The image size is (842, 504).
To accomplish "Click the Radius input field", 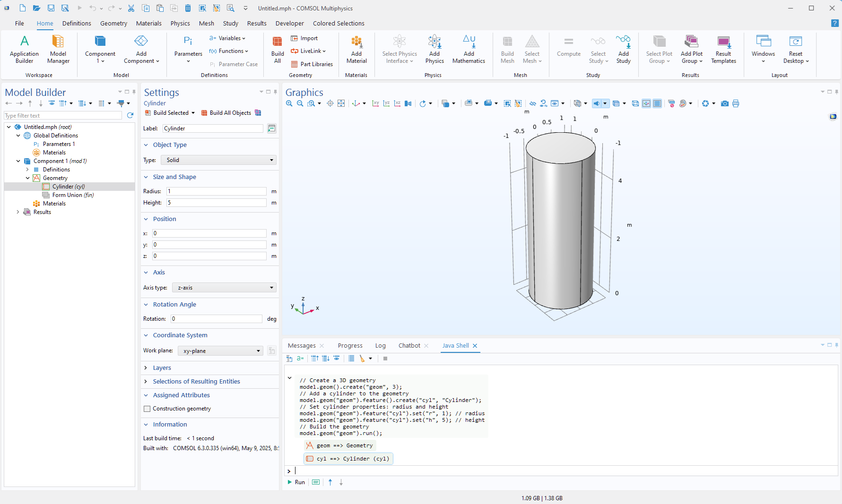I will coord(216,191).
